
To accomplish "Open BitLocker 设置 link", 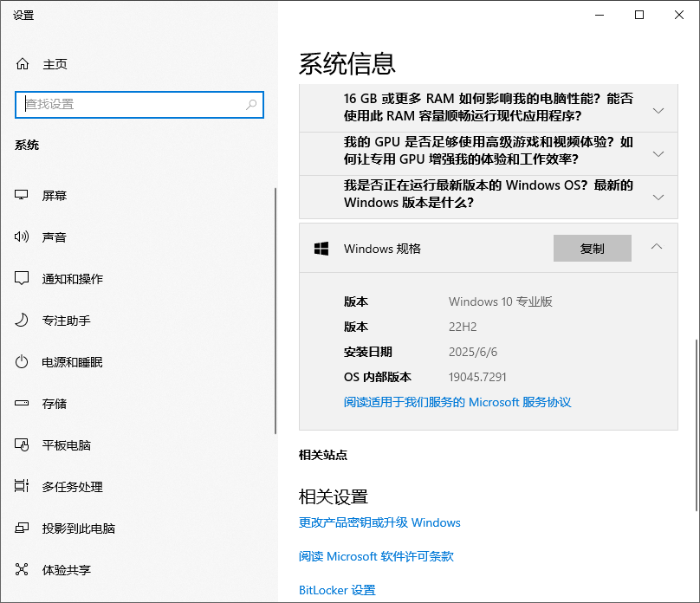I will point(337,590).
